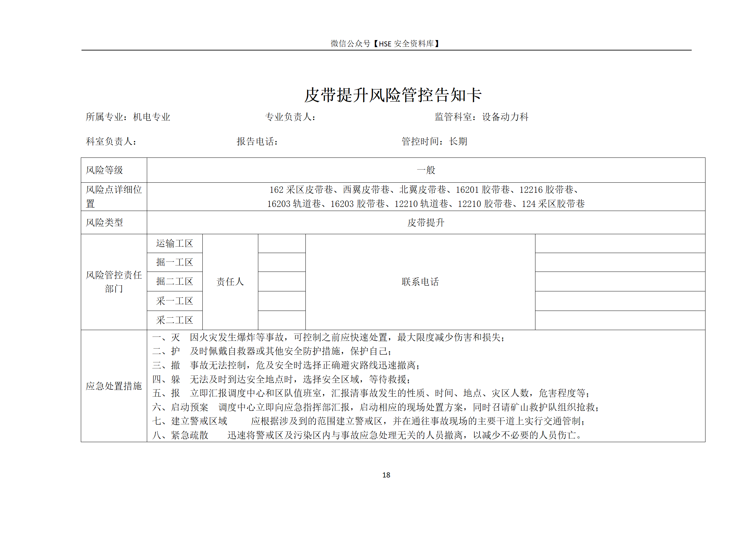Click the header text 微信公众号【HSE 安全资料库】
Image resolution: width=756 pixels, height=534 pixels.
tap(385, 44)
